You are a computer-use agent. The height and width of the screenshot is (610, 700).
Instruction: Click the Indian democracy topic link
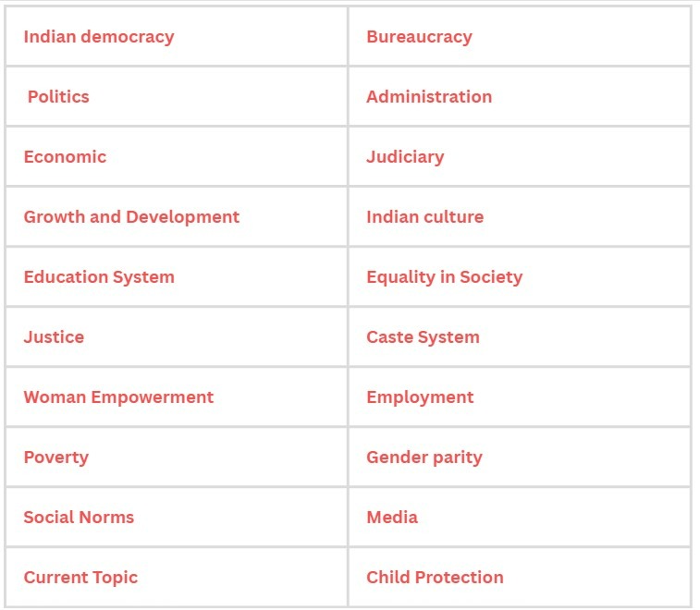(x=99, y=37)
